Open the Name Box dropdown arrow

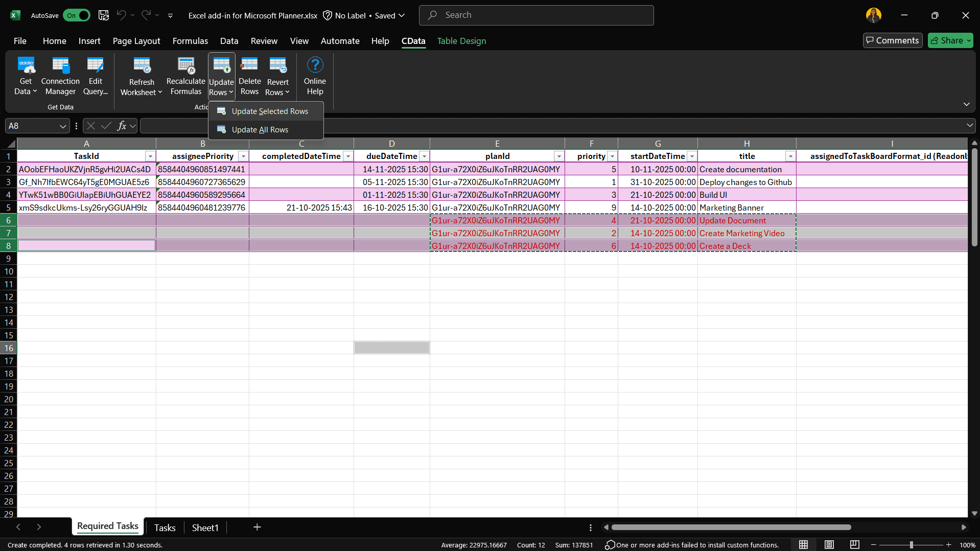point(62,126)
